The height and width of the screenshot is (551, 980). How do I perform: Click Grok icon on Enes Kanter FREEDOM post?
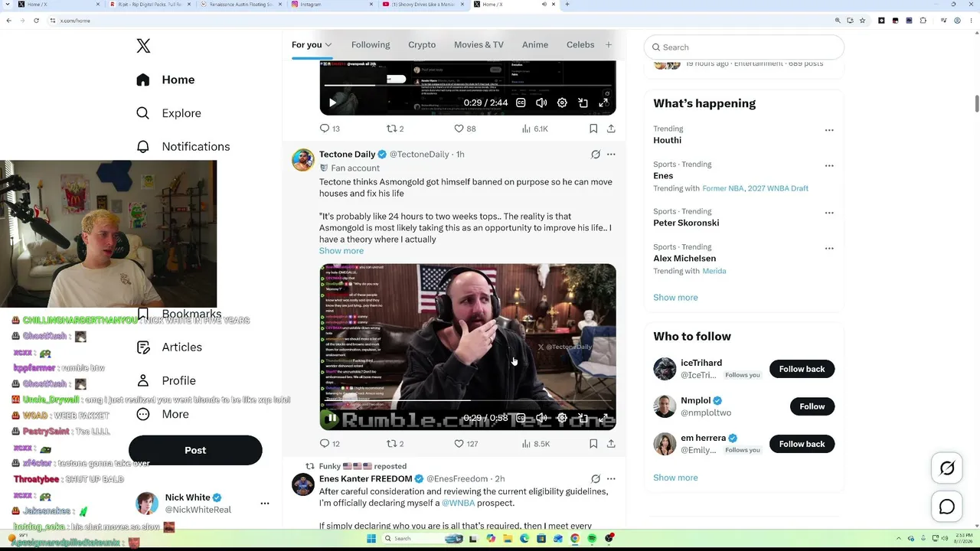(596, 479)
